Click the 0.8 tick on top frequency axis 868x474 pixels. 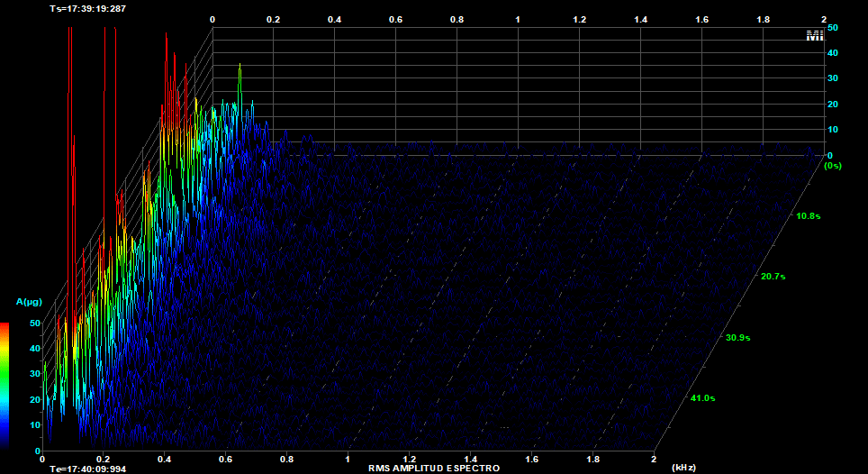coord(457,19)
